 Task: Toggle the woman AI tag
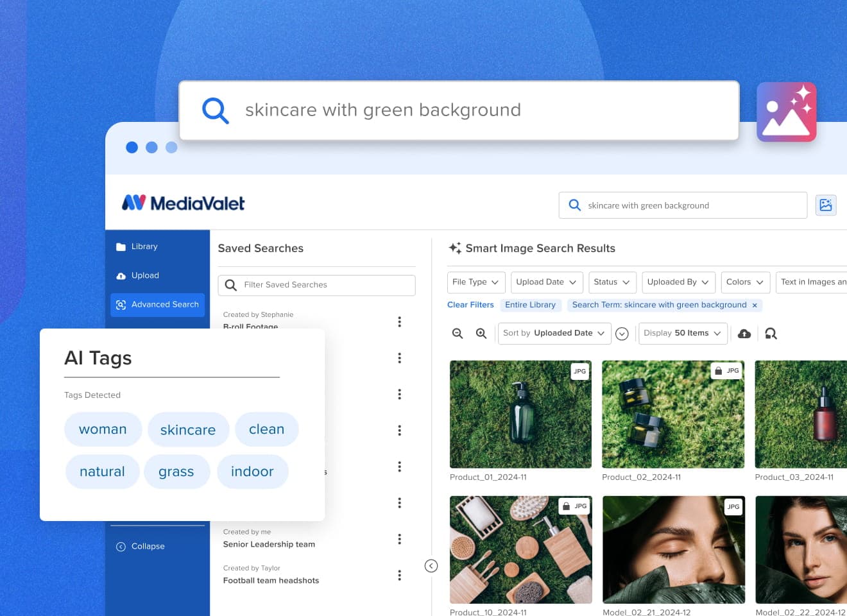pyautogui.click(x=103, y=429)
